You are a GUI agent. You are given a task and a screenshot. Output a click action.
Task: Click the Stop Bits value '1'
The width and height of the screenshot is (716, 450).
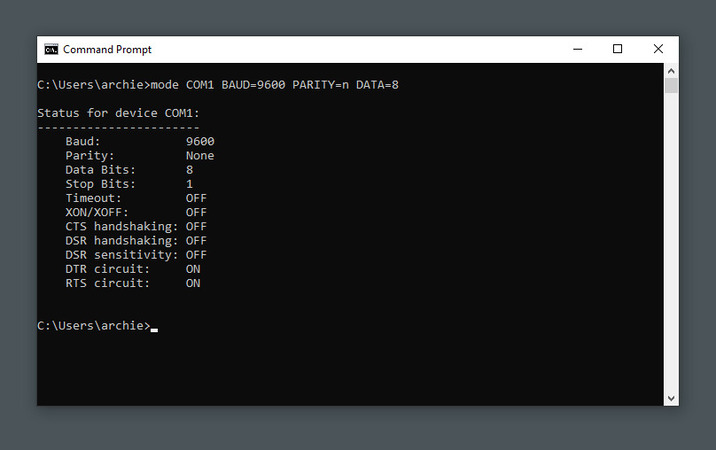pos(190,184)
